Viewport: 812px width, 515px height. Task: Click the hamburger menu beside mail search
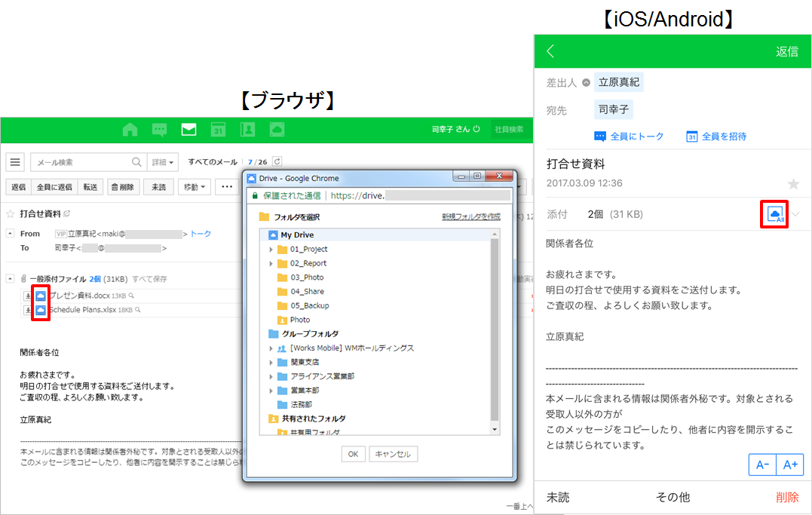point(16,162)
